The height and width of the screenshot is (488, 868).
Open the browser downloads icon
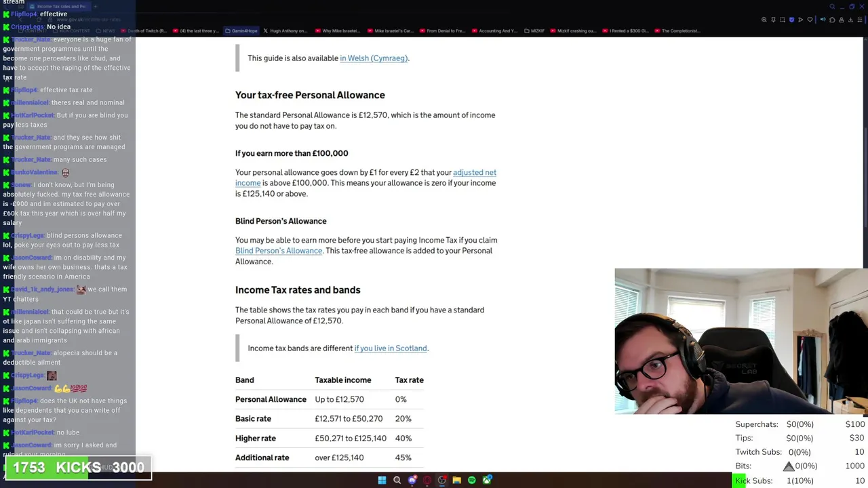[851, 20]
